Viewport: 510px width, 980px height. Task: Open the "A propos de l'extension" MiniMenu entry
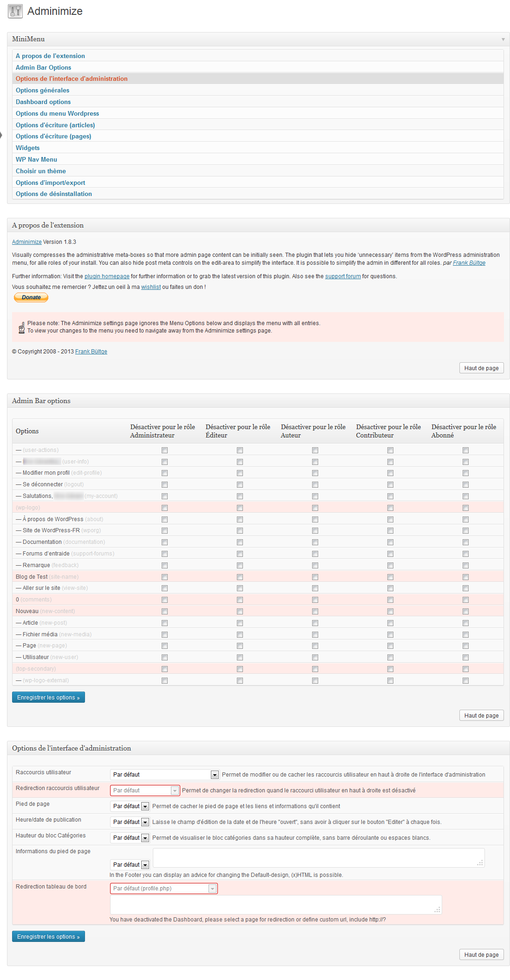tap(50, 56)
